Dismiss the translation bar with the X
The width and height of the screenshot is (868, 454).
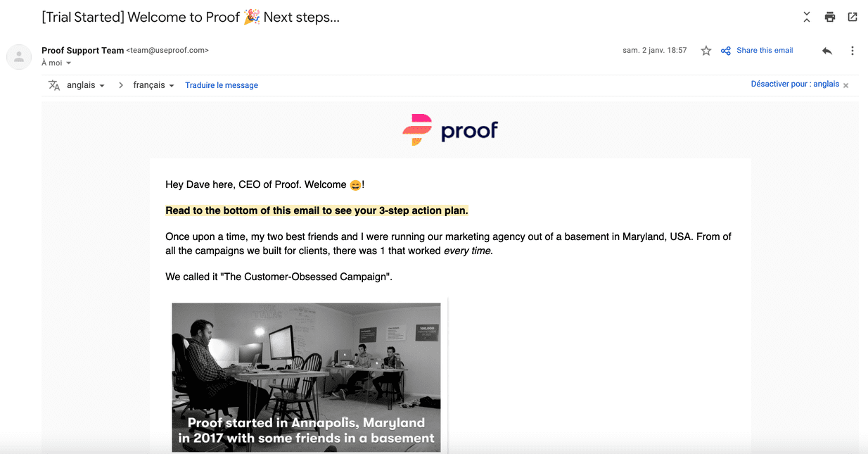coord(846,85)
